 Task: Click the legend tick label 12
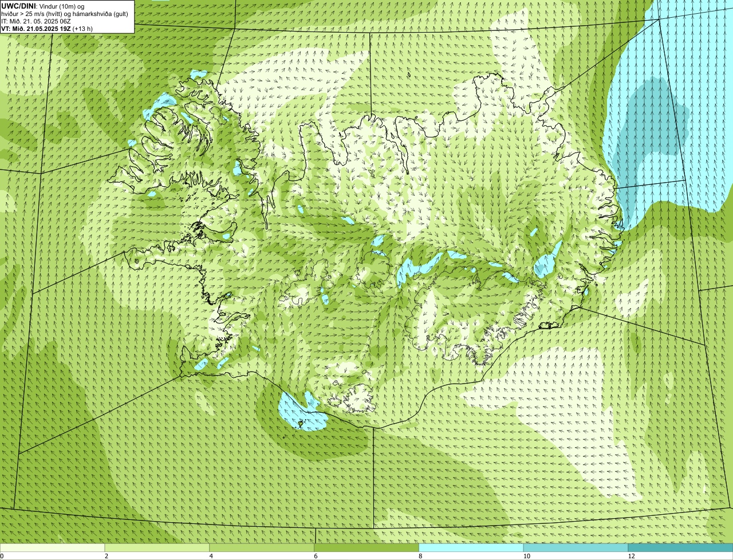pos(630,556)
